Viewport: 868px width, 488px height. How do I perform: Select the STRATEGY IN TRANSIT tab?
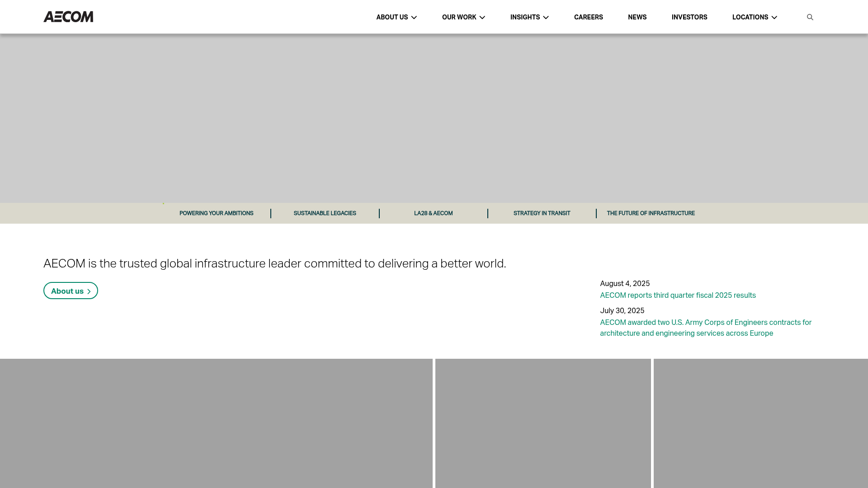pos(542,213)
